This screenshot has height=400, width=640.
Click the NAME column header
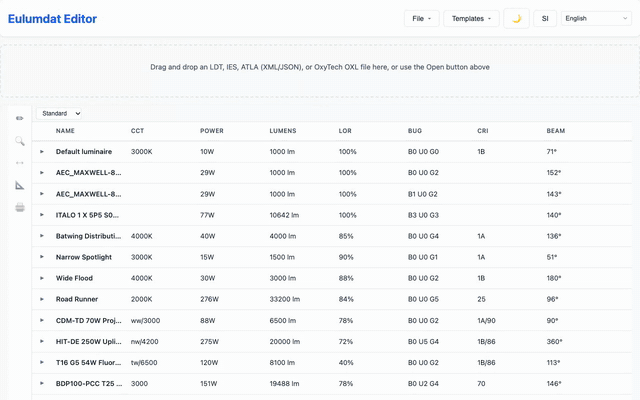[x=65, y=131]
